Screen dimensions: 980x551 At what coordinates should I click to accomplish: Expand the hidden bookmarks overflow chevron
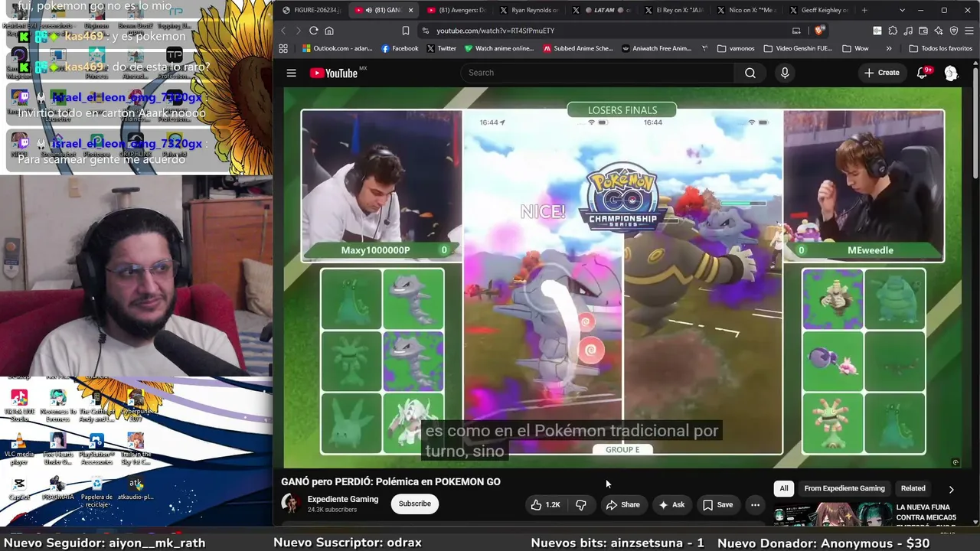point(889,48)
